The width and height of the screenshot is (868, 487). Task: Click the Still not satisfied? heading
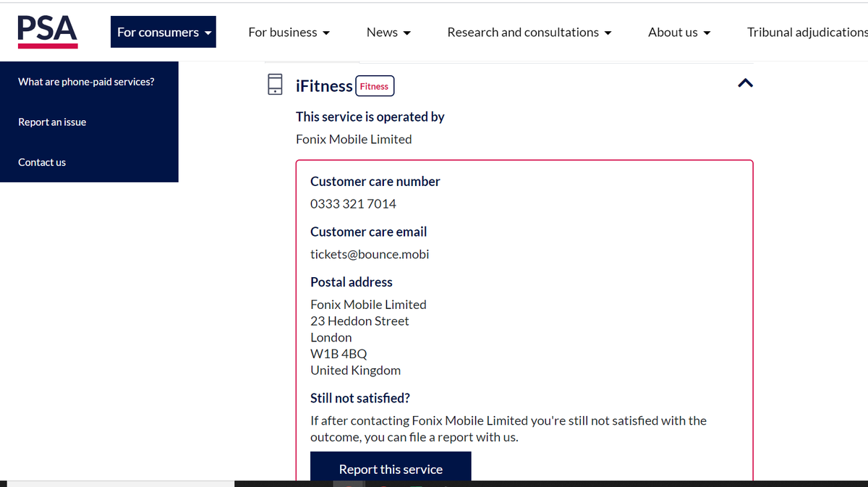(360, 398)
